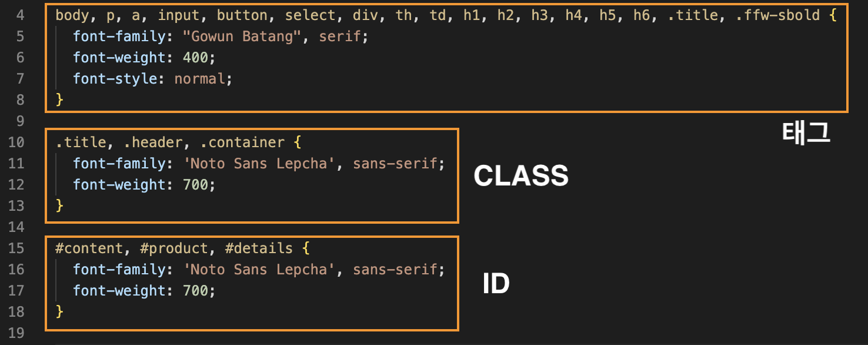Click the 태그 annotation label

pos(806,133)
